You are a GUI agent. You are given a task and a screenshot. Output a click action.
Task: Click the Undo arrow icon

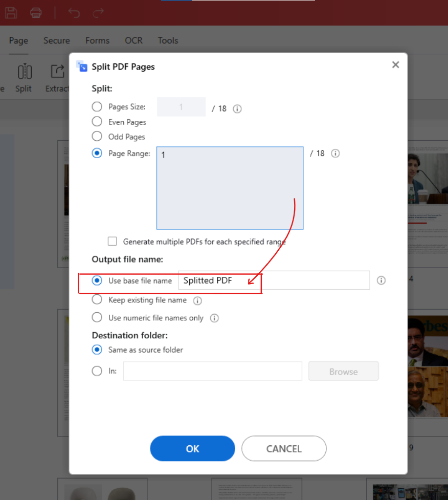point(74,13)
